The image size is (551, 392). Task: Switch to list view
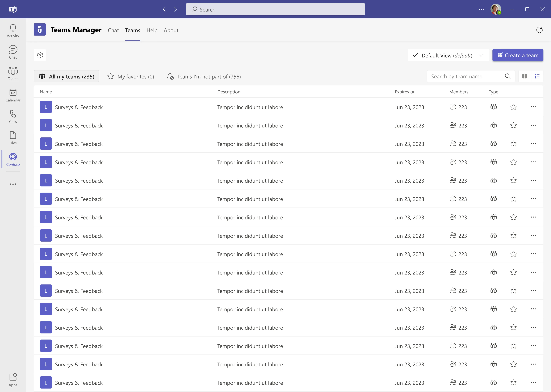[537, 76]
